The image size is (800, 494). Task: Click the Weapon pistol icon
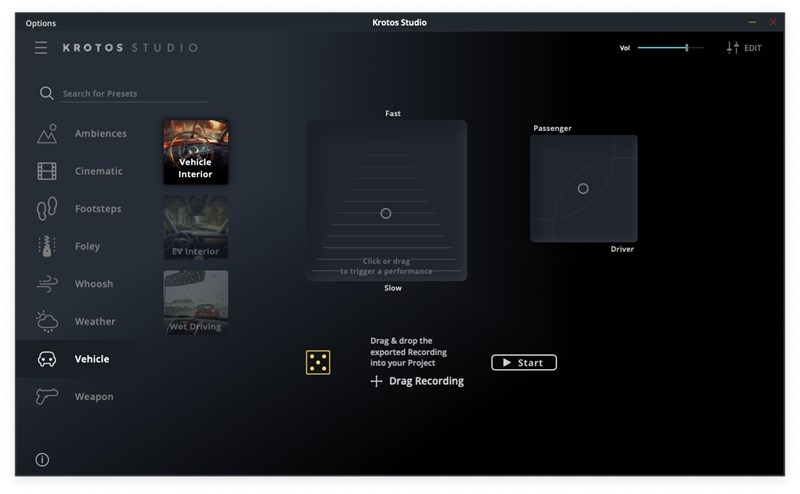[47, 396]
